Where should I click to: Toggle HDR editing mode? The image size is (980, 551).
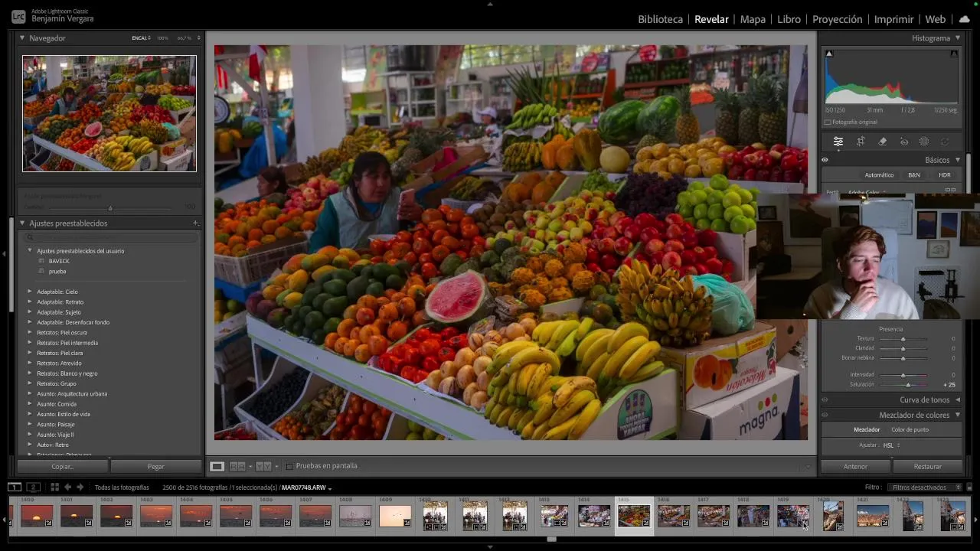click(945, 175)
